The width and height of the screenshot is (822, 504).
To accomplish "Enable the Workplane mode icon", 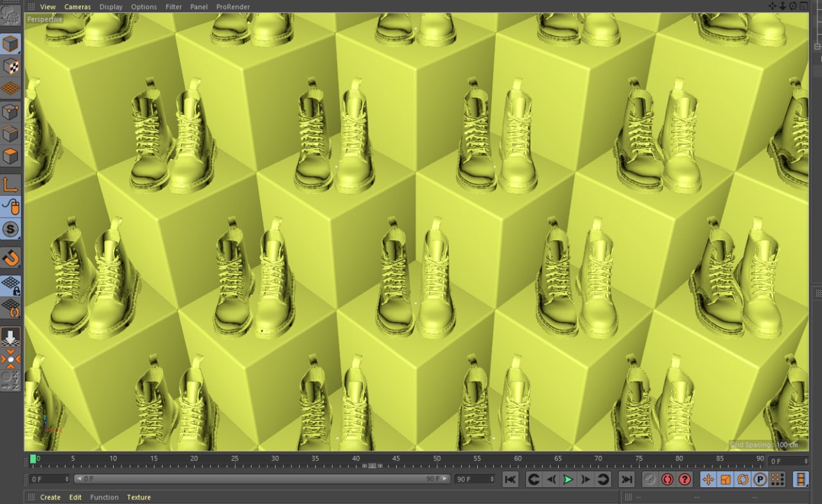I will click(10, 88).
